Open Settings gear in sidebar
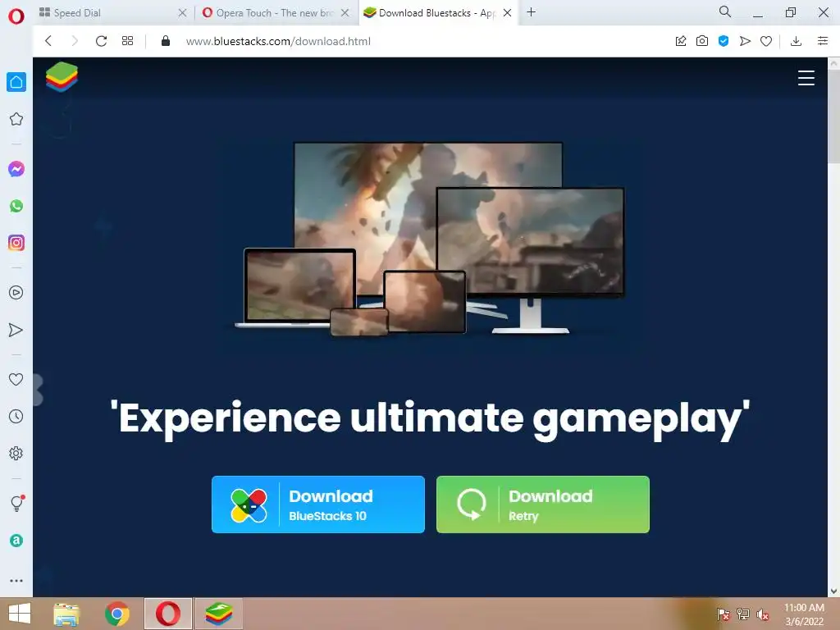840x630 pixels. click(16, 453)
